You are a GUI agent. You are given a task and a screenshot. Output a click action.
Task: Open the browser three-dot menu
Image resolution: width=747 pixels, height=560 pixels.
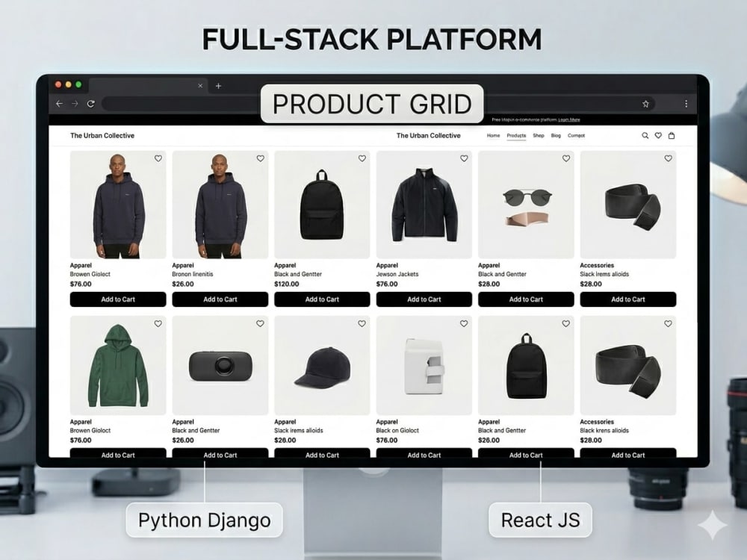coord(686,104)
